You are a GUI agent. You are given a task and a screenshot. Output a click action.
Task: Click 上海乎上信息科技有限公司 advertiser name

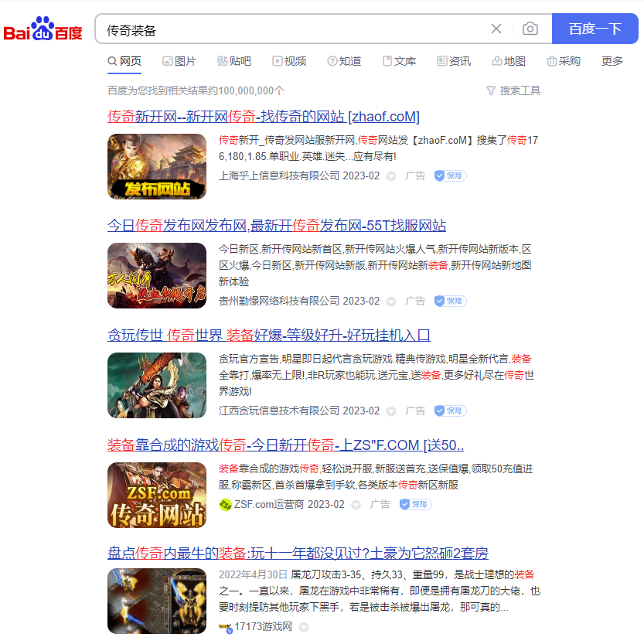pyautogui.click(x=279, y=175)
